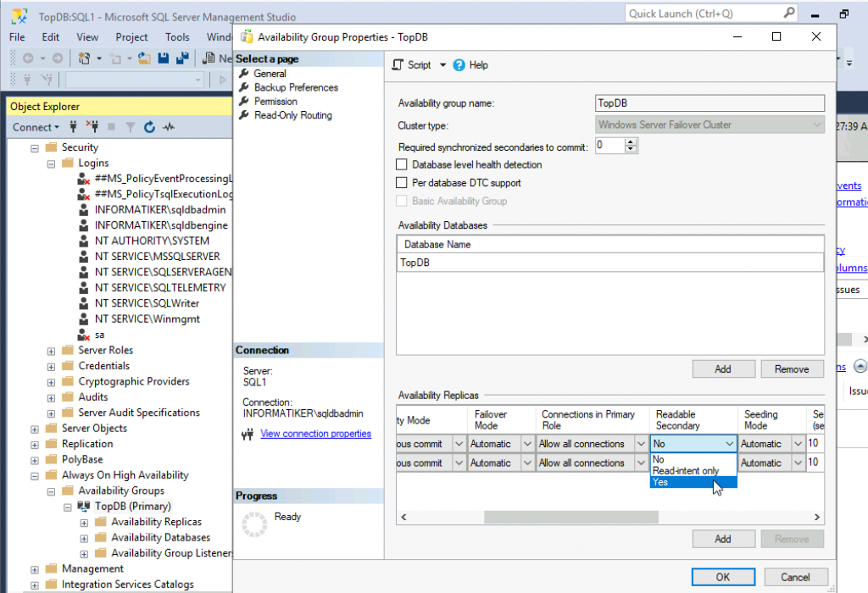Expand the Availability Replicas folder

(84, 523)
